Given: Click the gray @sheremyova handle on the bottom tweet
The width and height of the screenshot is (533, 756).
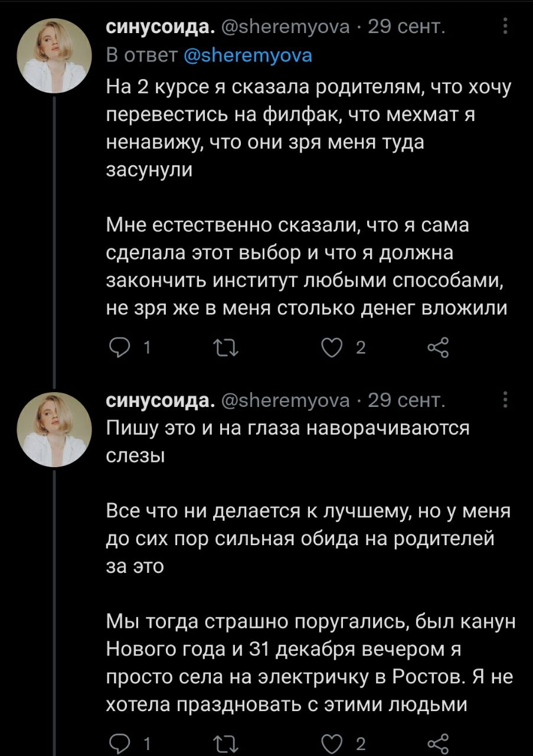Looking at the screenshot, I should coord(287,402).
